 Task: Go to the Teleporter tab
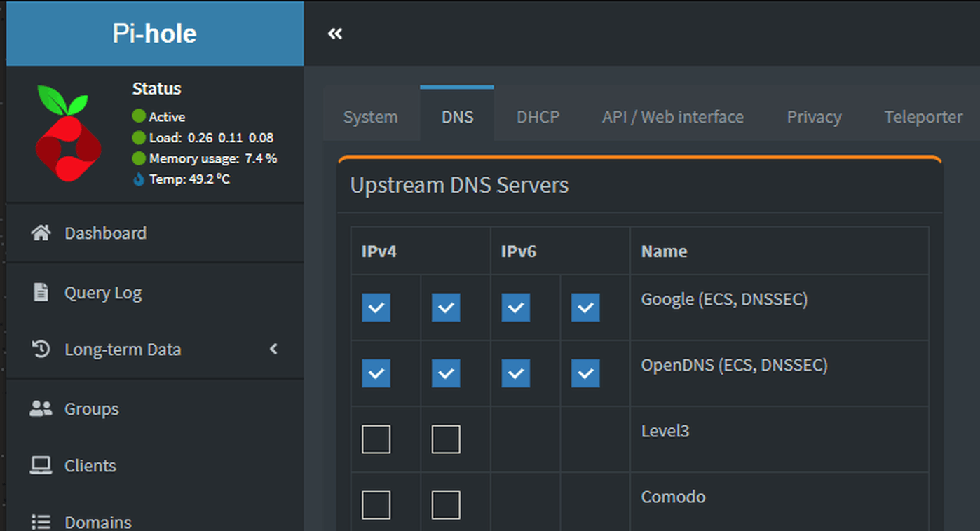pos(923,117)
